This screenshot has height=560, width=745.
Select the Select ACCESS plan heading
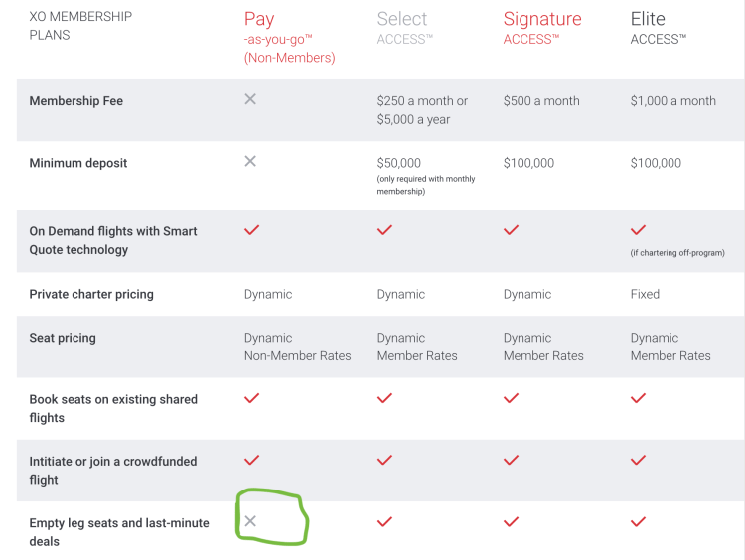point(402,19)
